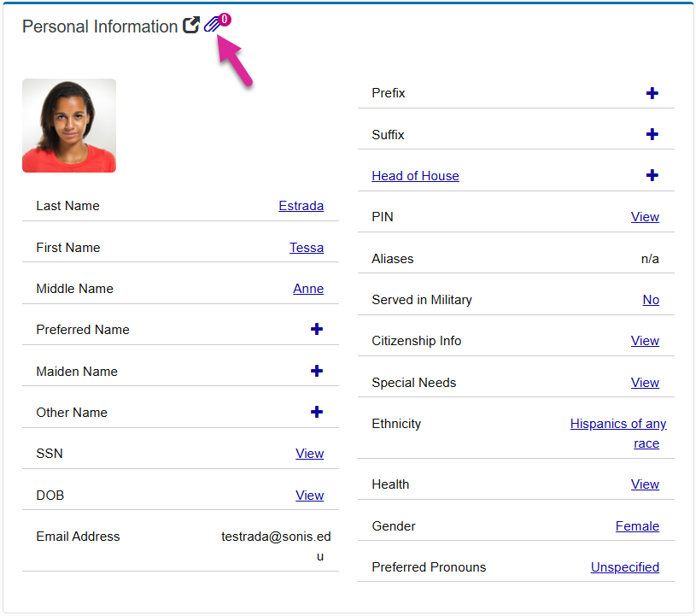Add a Suffix using the plus icon

(x=652, y=134)
